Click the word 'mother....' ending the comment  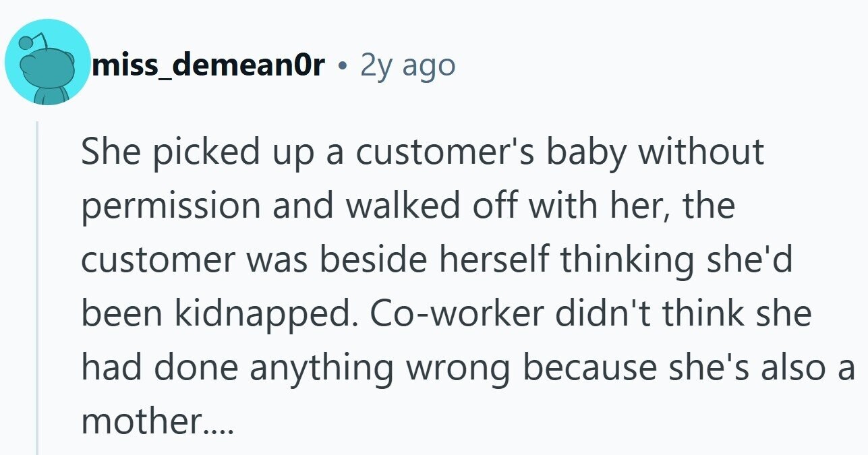point(157,423)
